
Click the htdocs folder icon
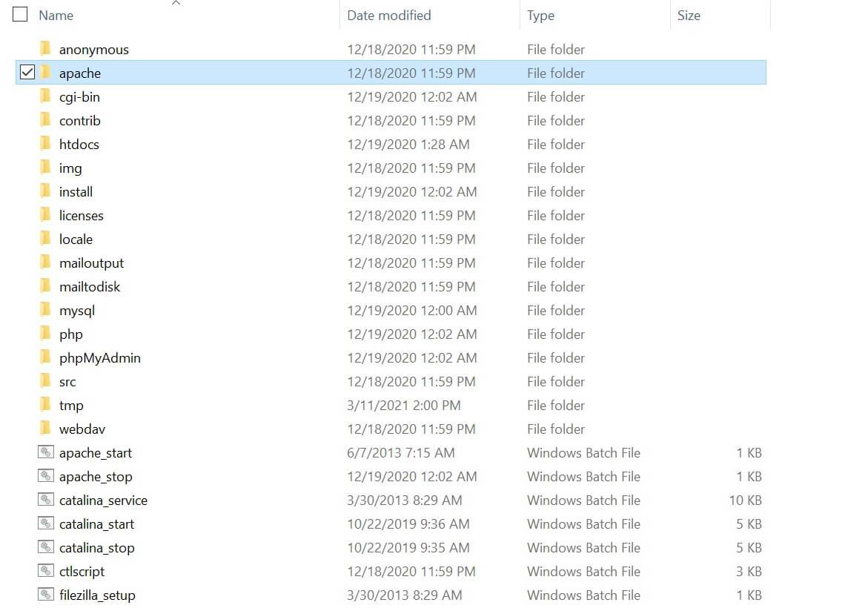46,144
